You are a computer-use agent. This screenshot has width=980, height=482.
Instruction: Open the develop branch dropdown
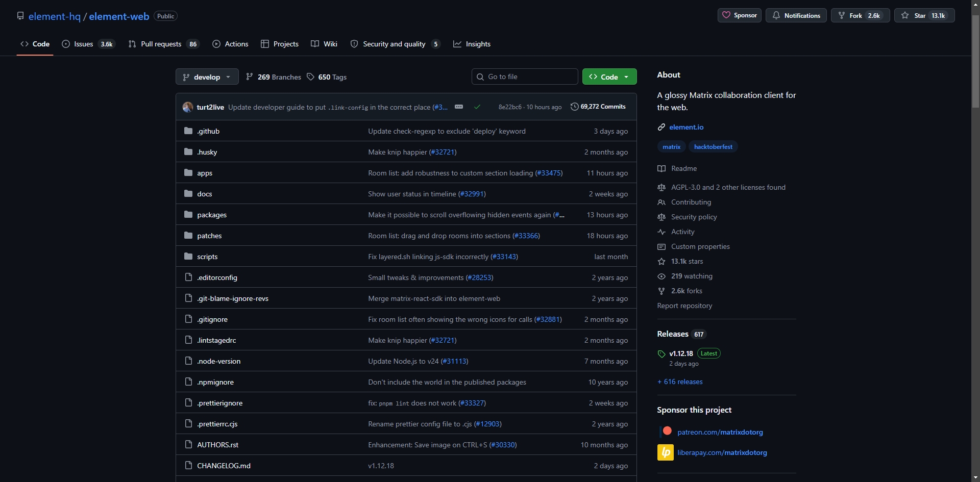pos(207,77)
